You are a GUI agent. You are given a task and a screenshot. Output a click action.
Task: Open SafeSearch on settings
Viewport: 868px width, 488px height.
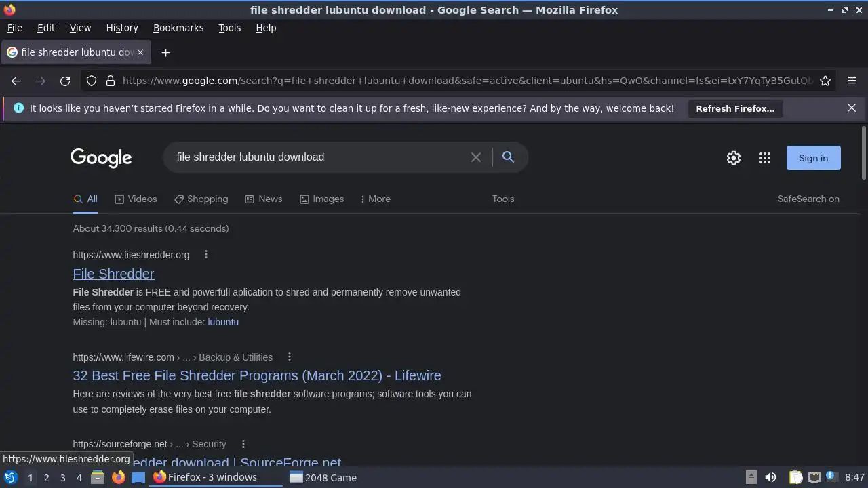coord(808,199)
